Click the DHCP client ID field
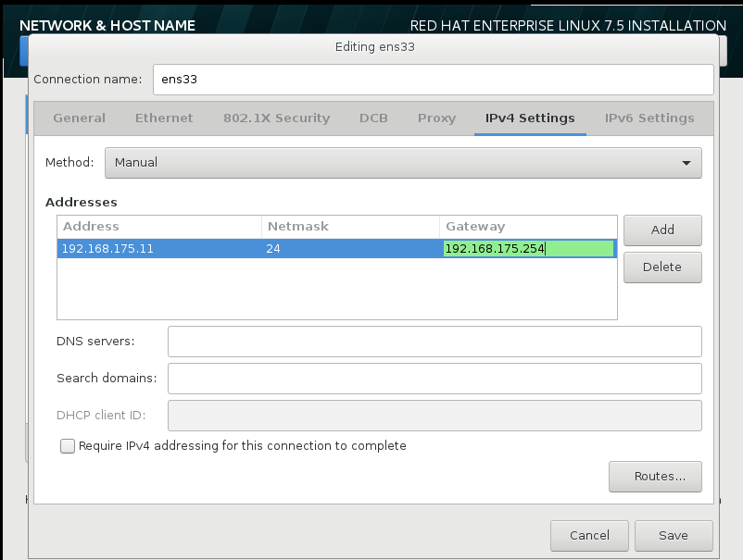This screenshot has height=560, width=743. pyautogui.click(x=434, y=416)
